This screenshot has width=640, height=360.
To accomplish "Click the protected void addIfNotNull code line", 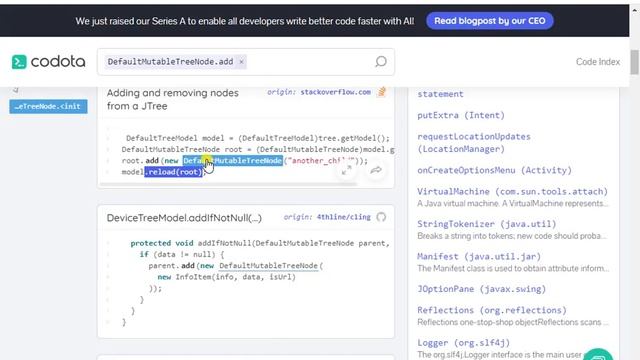I will [x=260, y=243].
